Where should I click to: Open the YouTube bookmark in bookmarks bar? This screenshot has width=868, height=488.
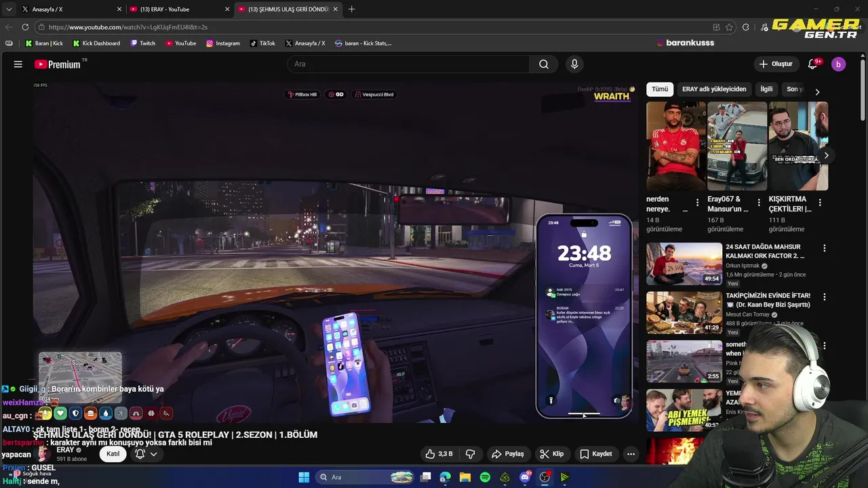[x=180, y=43]
